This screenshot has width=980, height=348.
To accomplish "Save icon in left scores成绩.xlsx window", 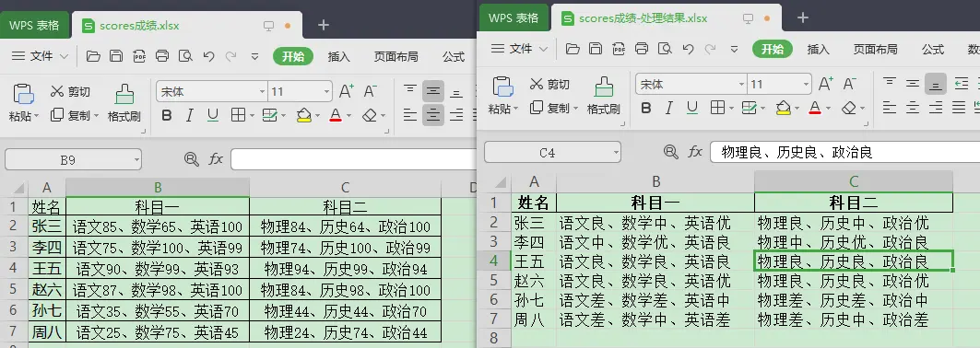I will tap(116, 57).
